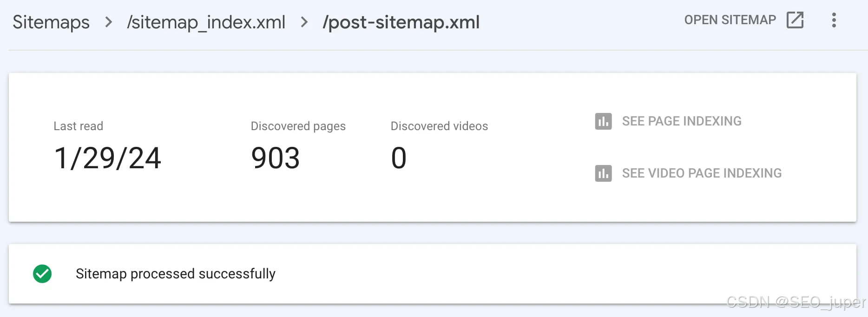Click the Last read label
Image resolution: width=868 pixels, height=317 pixels.
tap(79, 126)
